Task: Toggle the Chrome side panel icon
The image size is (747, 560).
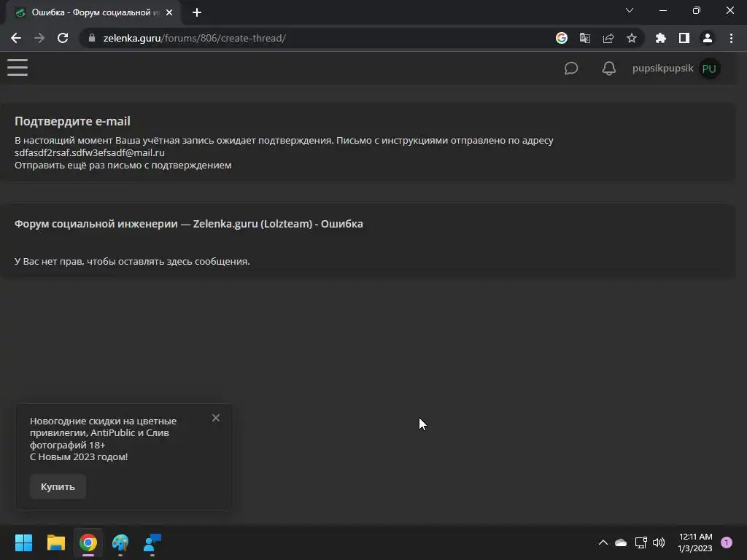Action: pyautogui.click(x=684, y=38)
